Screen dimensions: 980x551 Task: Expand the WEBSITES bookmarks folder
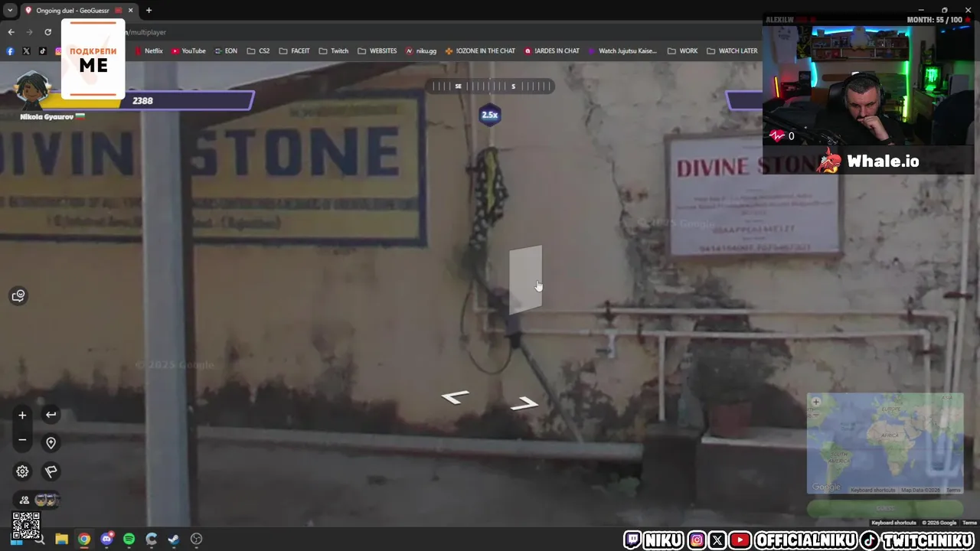pos(377,51)
